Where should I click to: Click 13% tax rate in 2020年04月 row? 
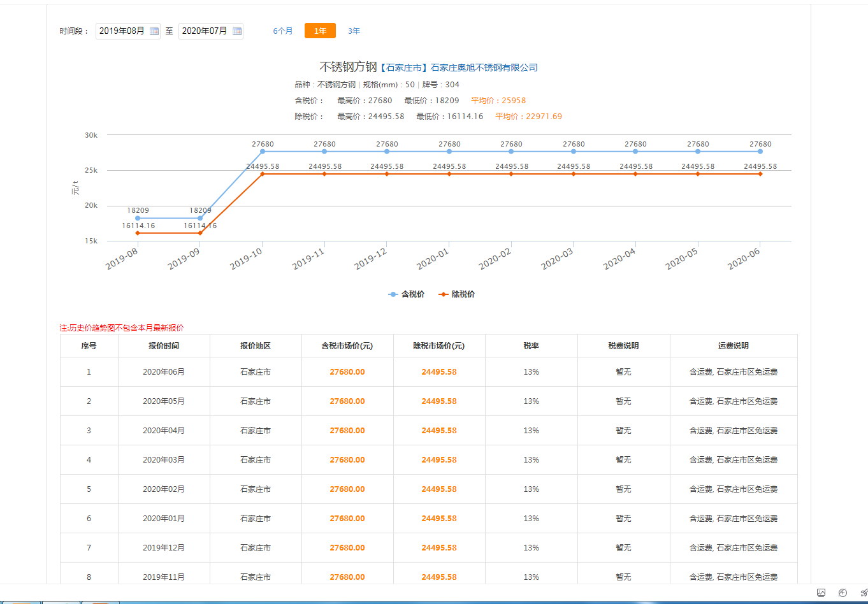coord(532,431)
